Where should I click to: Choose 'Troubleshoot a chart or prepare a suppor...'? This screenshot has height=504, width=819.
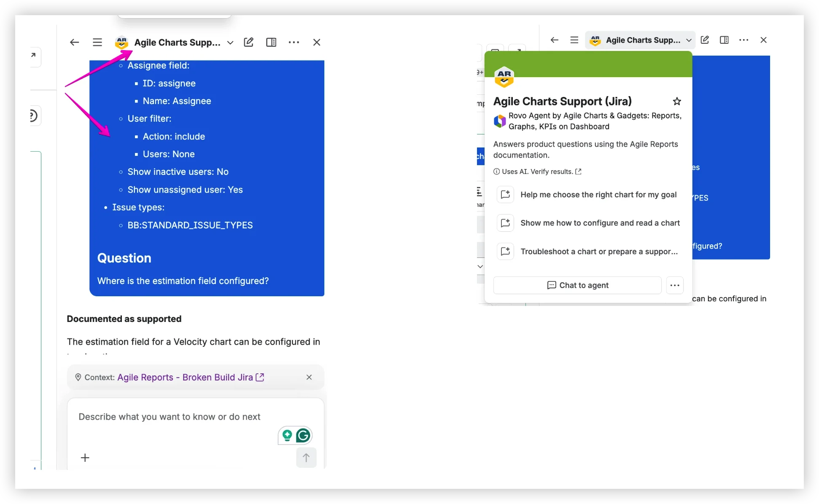coord(589,252)
